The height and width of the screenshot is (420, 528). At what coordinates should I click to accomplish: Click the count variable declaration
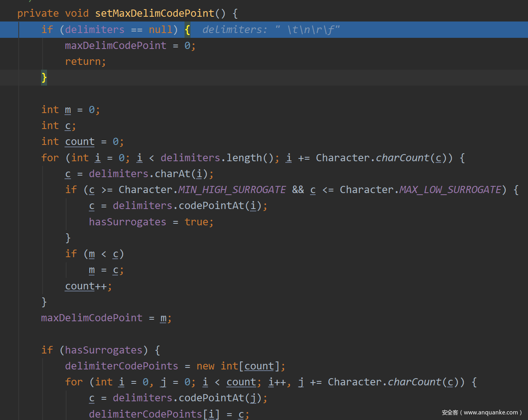[x=80, y=142]
